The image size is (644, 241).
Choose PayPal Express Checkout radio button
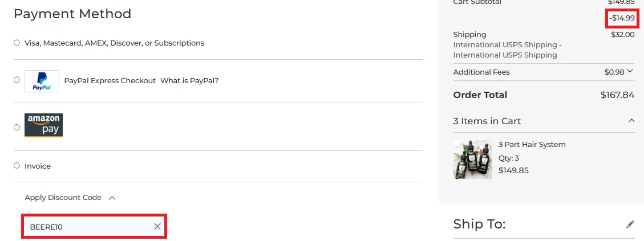pos(17,80)
